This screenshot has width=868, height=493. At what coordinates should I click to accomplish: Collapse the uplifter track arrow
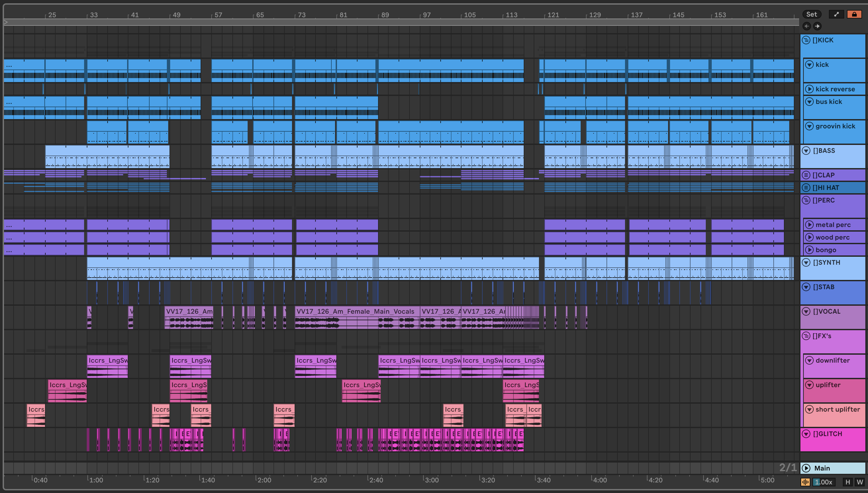click(809, 385)
